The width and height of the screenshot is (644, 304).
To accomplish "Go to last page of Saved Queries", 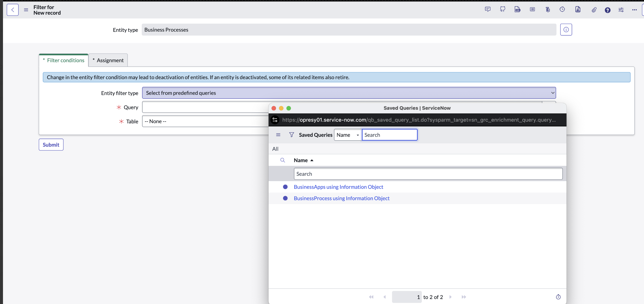I will [x=464, y=297].
